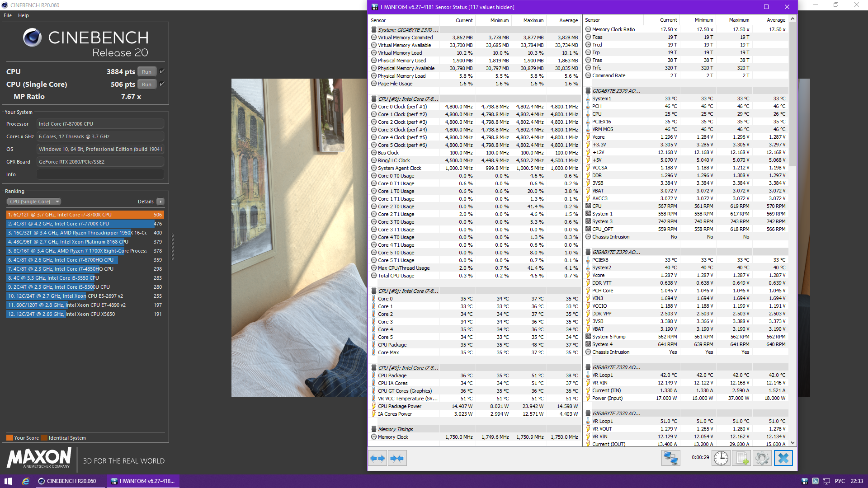The image size is (868, 488).
Task: Click the collapse columns arrows button
Action: 397,458
